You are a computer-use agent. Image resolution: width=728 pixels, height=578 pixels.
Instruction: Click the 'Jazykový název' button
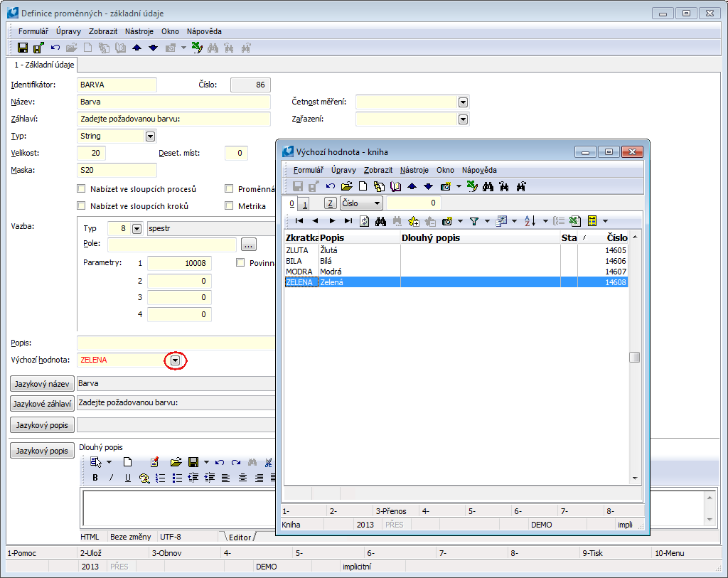[42, 384]
